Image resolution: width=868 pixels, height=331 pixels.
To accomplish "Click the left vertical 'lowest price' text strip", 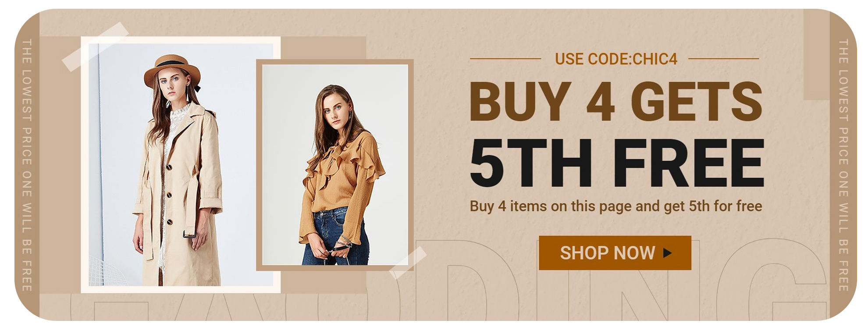I will [27, 165].
